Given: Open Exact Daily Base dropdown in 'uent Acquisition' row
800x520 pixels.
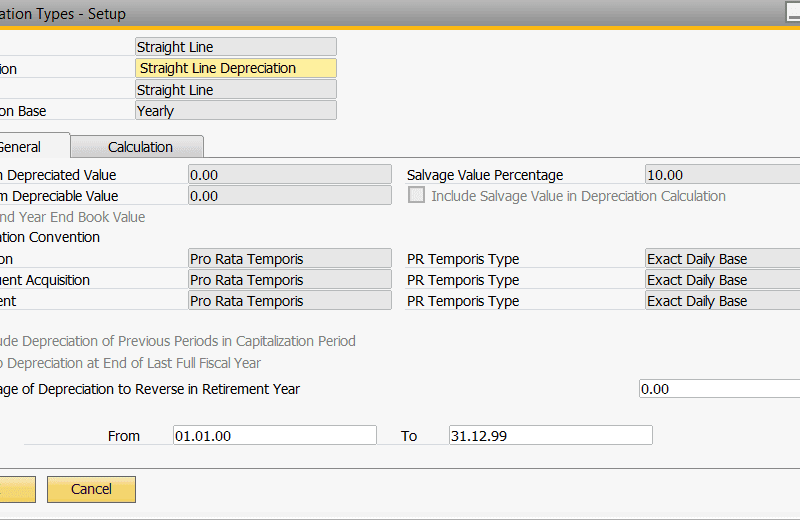Looking at the screenshot, I should (722, 280).
